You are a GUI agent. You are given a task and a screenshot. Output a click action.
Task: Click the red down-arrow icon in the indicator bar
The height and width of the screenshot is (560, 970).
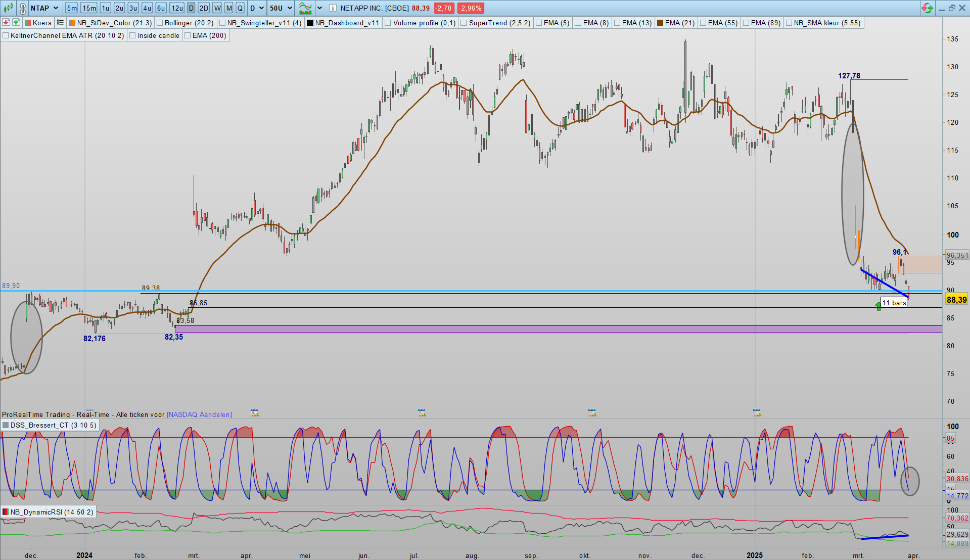(x=6, y=22)
